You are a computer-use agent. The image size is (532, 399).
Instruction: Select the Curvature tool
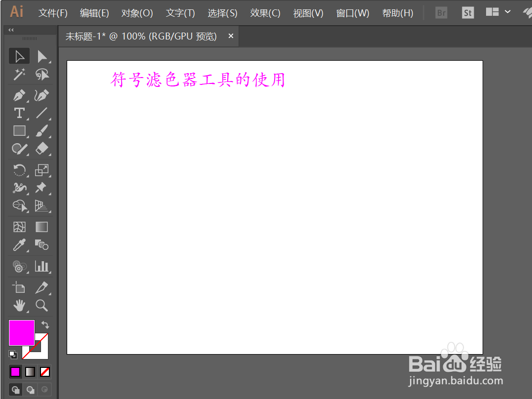(x=42, y=95)
